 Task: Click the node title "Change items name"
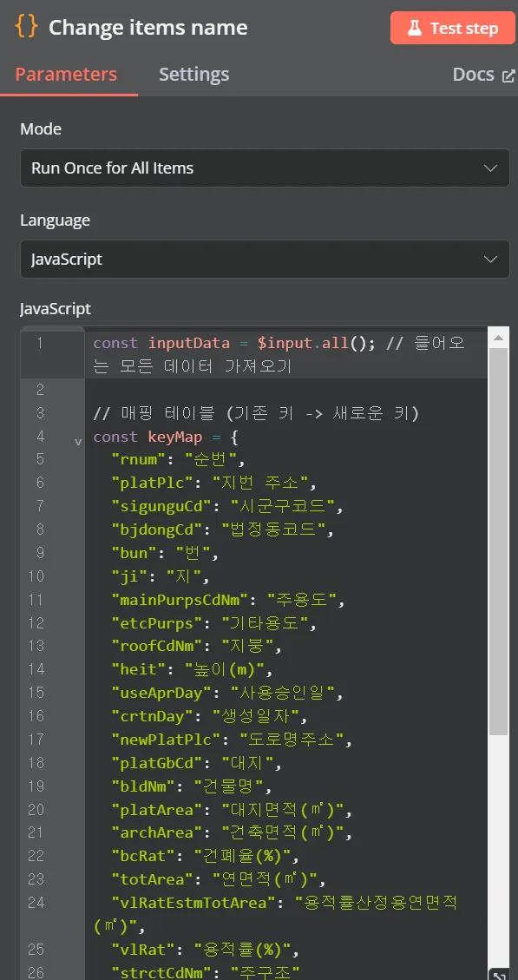coord(148,28)
